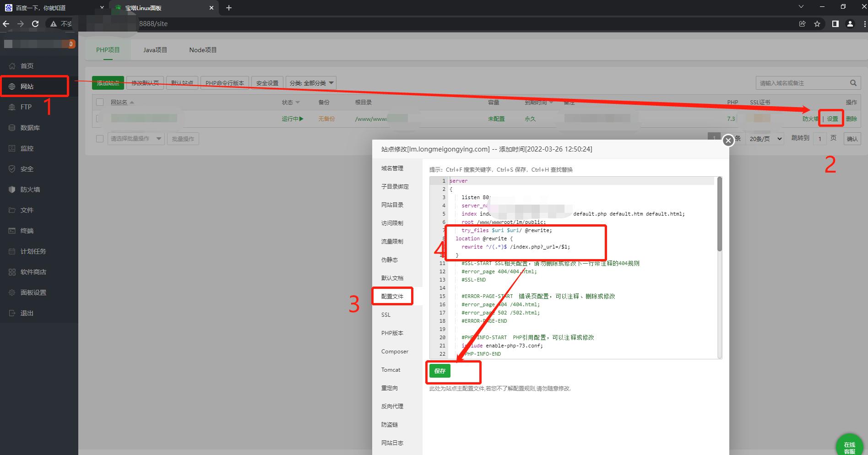Image resolution: width=868 pixels, height=455 pixels.
Task: Expand the 分类: 全部分类 dropdown
Action: coord(311,83)
